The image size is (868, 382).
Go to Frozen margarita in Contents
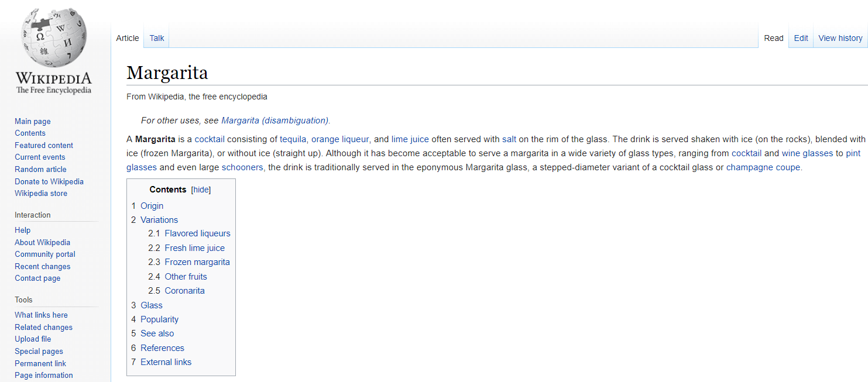[x=197, y=262]
